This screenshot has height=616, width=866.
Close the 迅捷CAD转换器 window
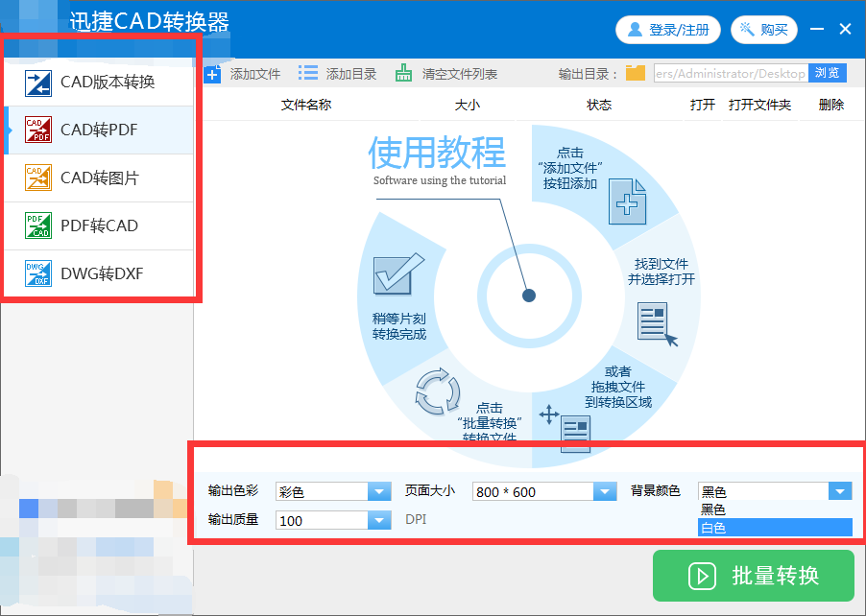[845, 29]
